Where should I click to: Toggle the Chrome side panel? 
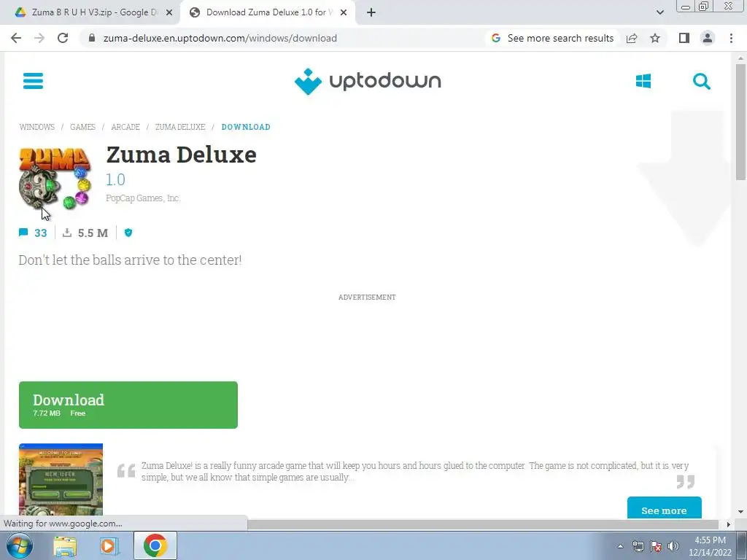point(684,38)
